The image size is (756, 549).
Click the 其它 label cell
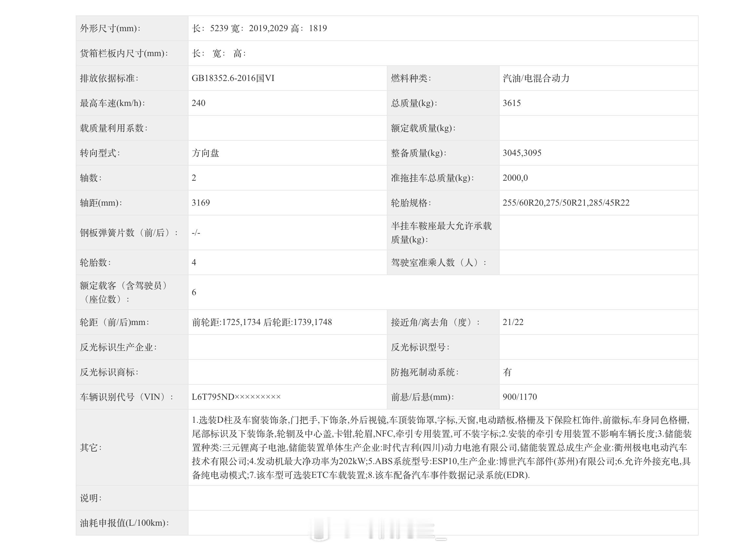(132, 447)
